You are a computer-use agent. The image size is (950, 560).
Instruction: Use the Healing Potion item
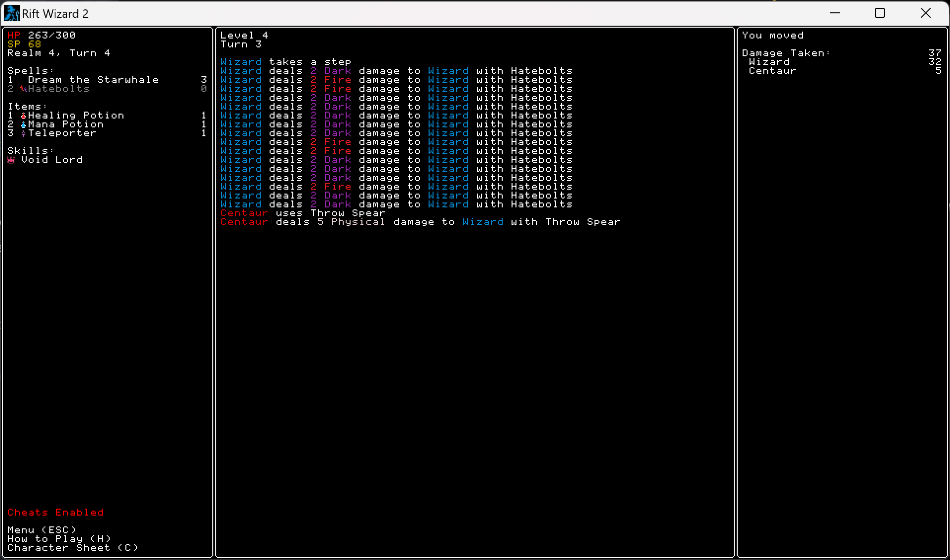(76, 116)
